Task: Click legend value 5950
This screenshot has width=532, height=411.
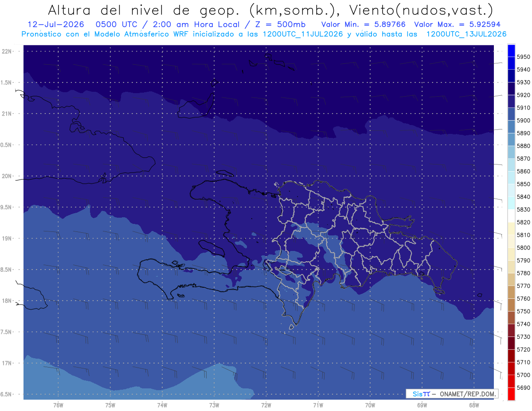Action: click(x=523, y=57)
